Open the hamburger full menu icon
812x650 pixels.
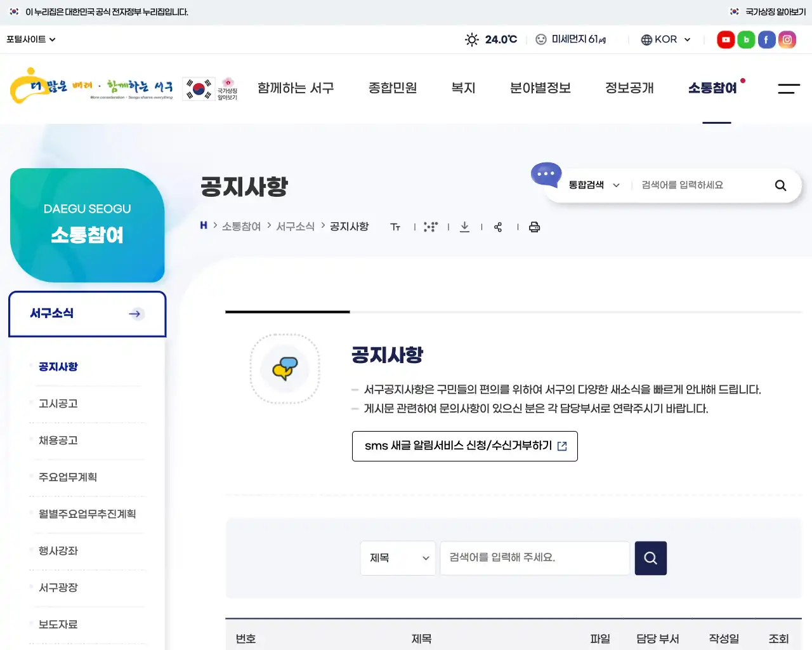pos(789,88)
